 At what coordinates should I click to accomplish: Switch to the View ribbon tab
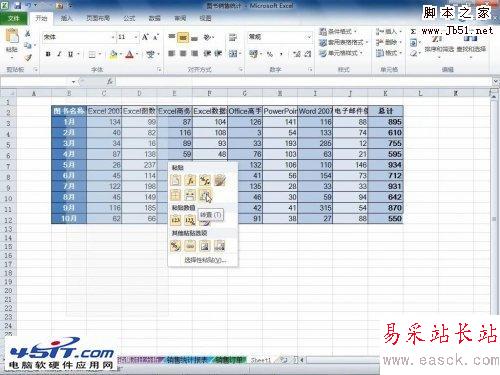(x=205, y=18)
